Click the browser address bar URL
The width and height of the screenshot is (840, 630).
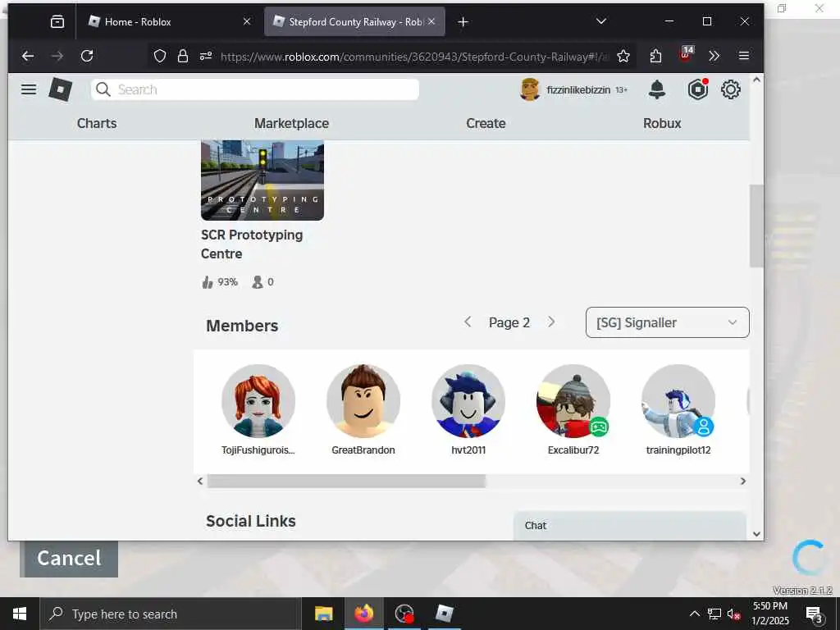[x=414, y=57]
